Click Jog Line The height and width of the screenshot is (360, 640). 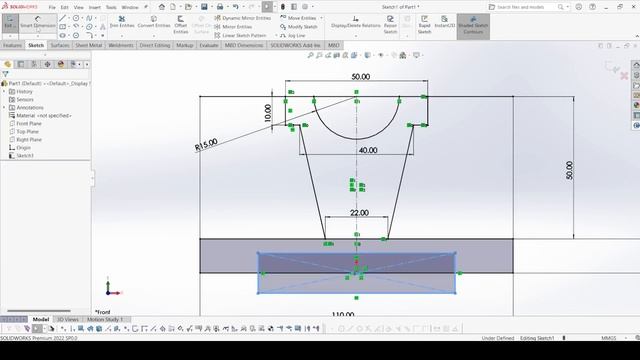(293, 36)
